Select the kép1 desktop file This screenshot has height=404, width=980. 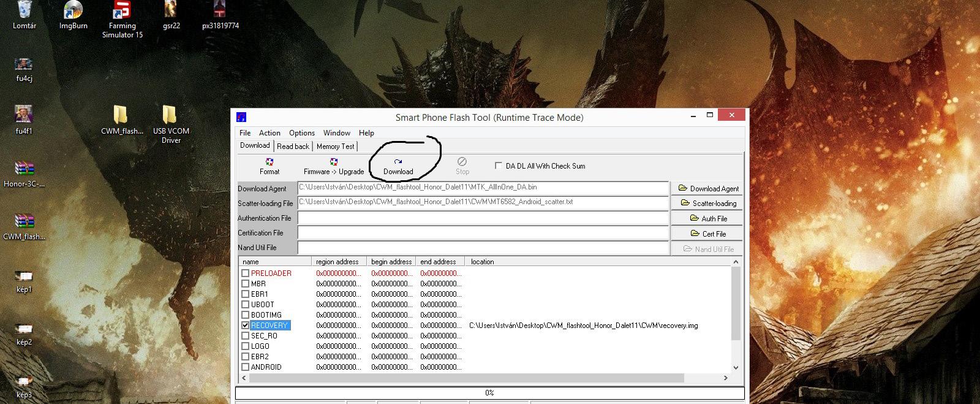[x=24, y=281]
